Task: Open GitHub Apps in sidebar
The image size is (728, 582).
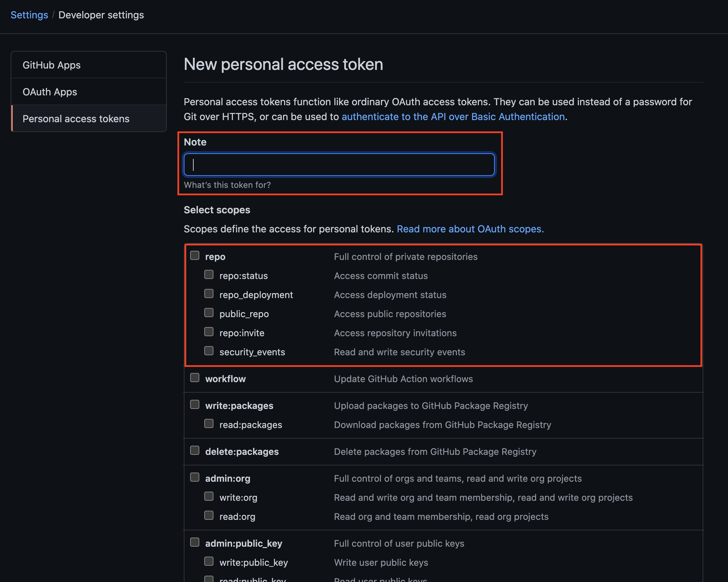Action: pos(52,65)
